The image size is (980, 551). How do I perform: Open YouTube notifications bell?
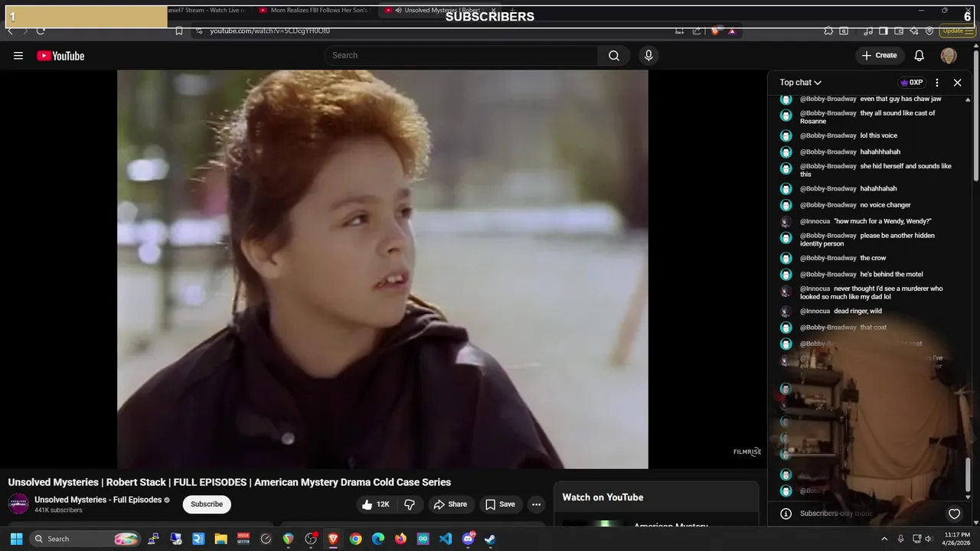[x=920, y=56]
